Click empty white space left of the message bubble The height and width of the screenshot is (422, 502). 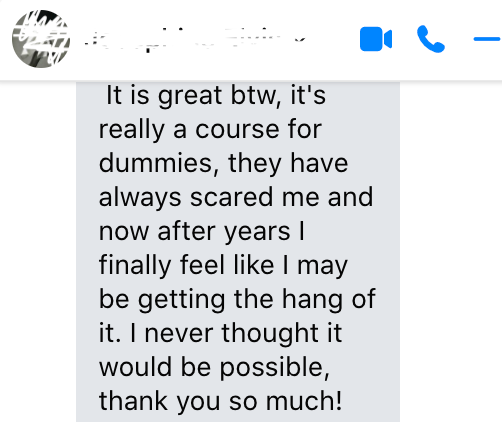[x=38, y=250]
